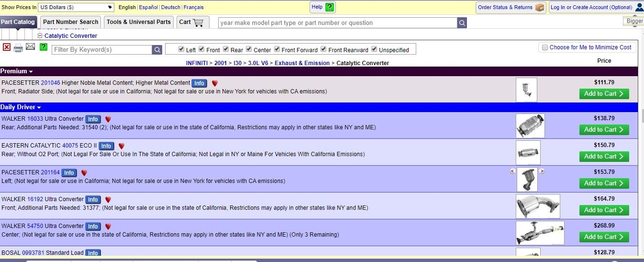644x262 pixels.
Task: Switch language to Deutsch
Action: click(x=171, y=7)
